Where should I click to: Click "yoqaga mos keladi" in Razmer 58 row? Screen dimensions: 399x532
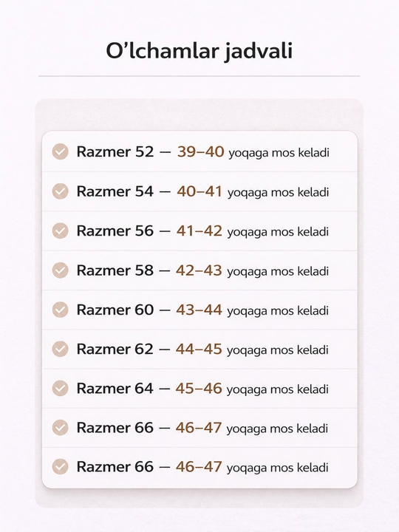pos(278,272)
